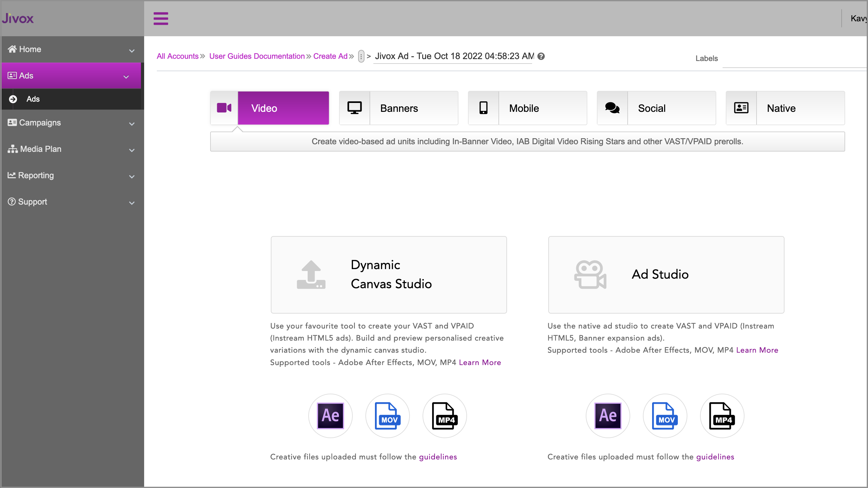Click the help icon next to ad name
This screenshot has width=868, height=488.
coord(541,56)
